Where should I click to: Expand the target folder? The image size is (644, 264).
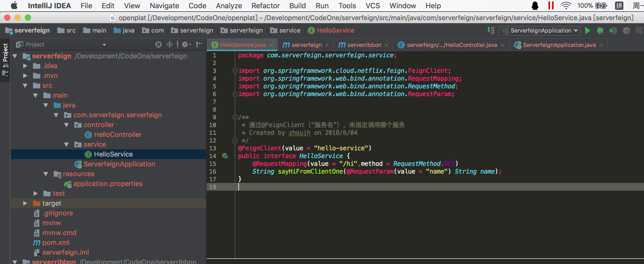pos(25,203)
